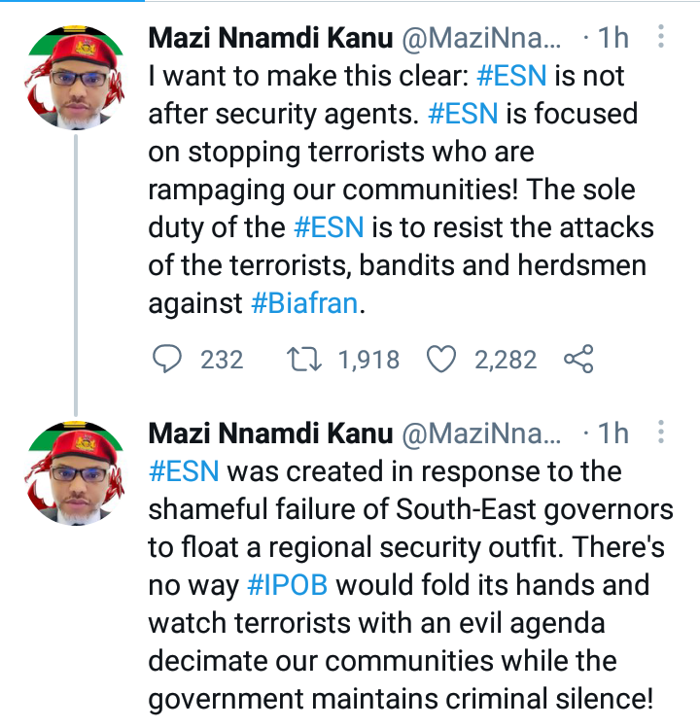Open the profile picture on the second tweet

coord(76,473)
